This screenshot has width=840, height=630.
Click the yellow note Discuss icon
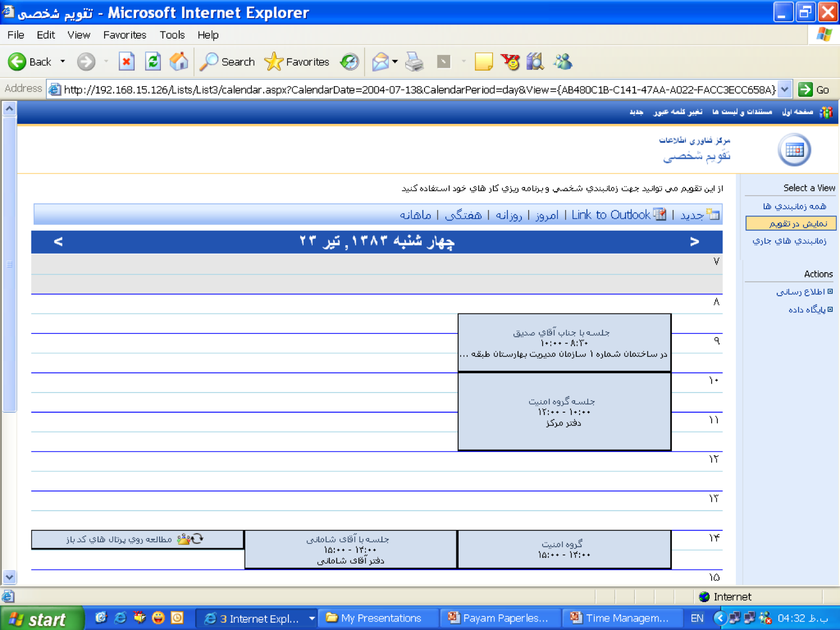pos(483,62)
